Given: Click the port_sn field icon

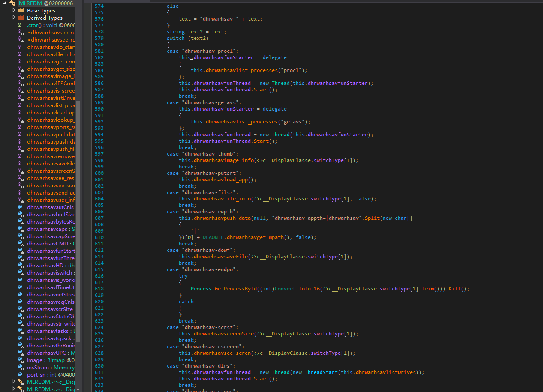Looking at the screenshot, I should 20,374.
